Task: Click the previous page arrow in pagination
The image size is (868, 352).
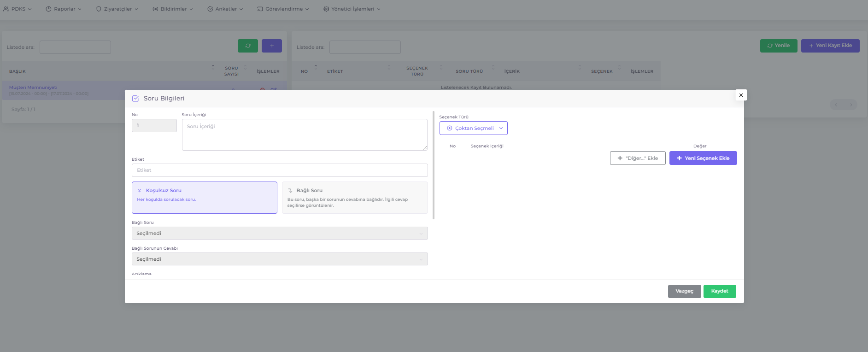Action: (x=836, y=105)
